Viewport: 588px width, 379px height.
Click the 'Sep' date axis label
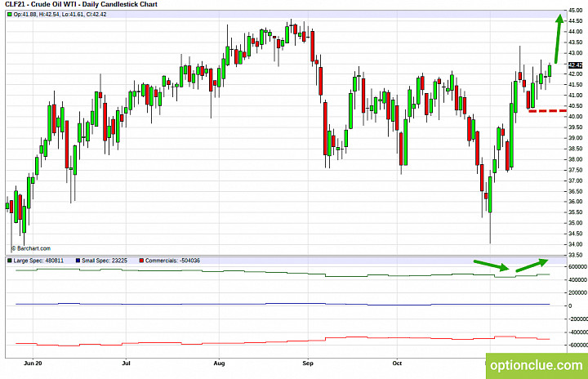click(308, 363)
